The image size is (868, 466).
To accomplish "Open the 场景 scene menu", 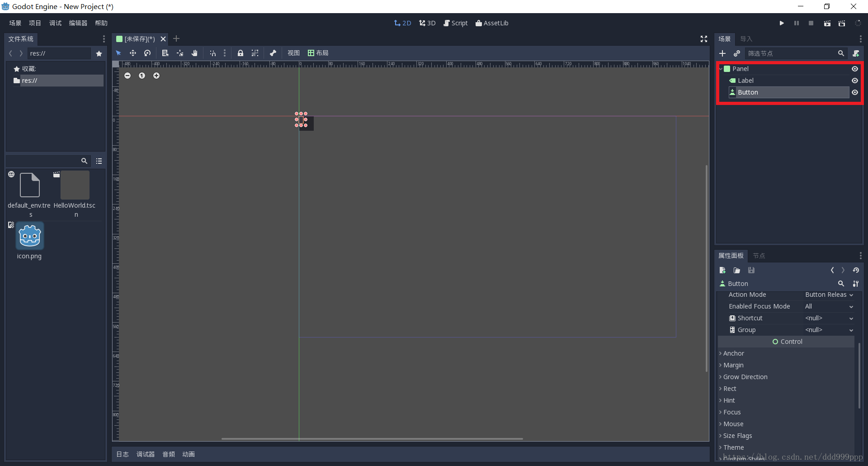I will 15,23.
